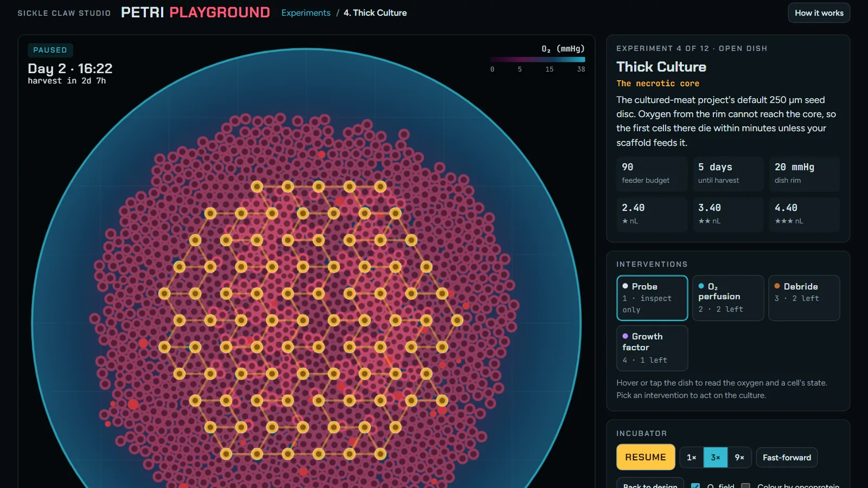Click the '38' tick on the O₂ scale

[x=581, y=69]
